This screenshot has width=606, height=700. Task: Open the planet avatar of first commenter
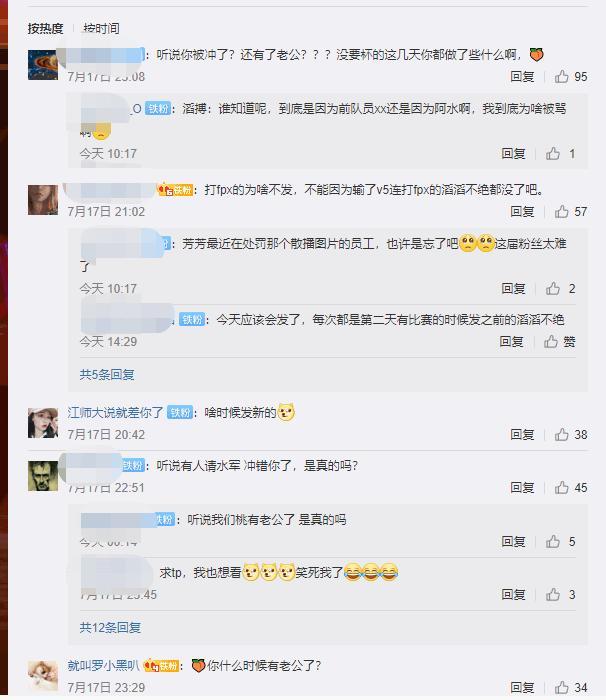[x=43, y=65]
